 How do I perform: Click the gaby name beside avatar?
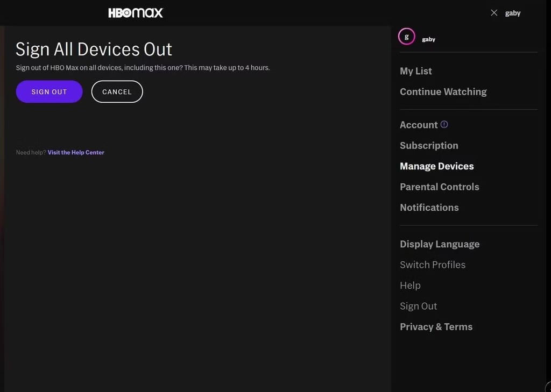coord(428,39)
